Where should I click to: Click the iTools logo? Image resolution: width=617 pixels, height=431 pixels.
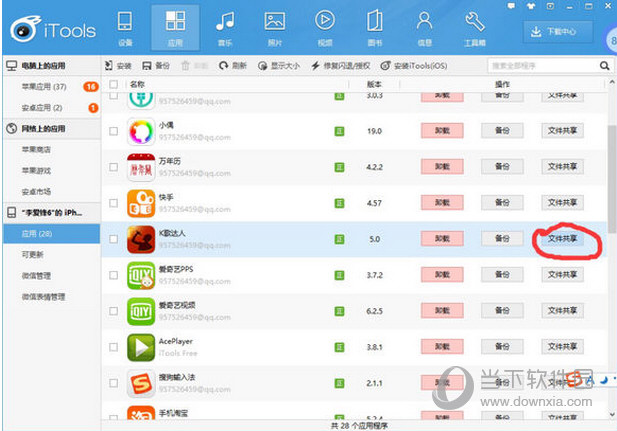[53, 30]
